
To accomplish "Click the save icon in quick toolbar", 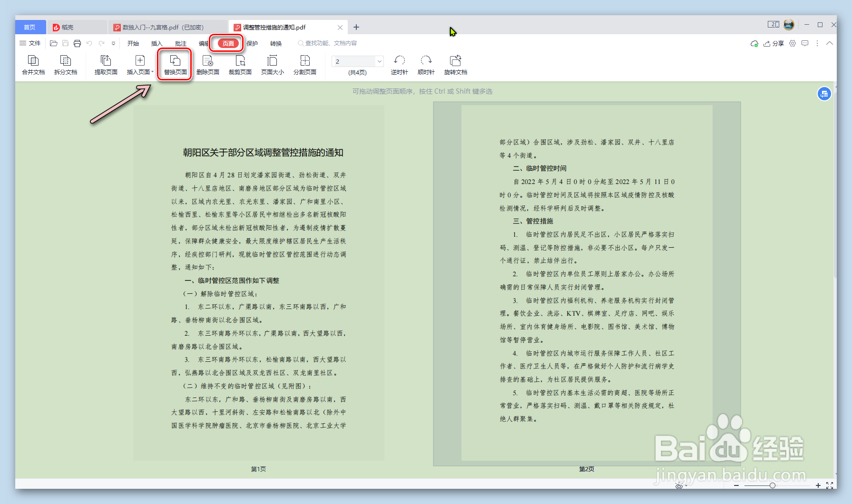I will [x=65, y=43].
